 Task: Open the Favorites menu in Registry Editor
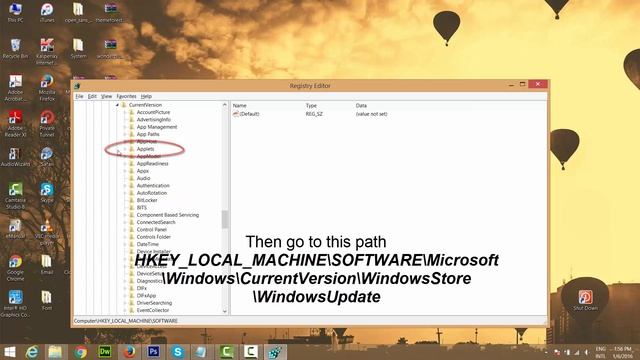(127, 96)
